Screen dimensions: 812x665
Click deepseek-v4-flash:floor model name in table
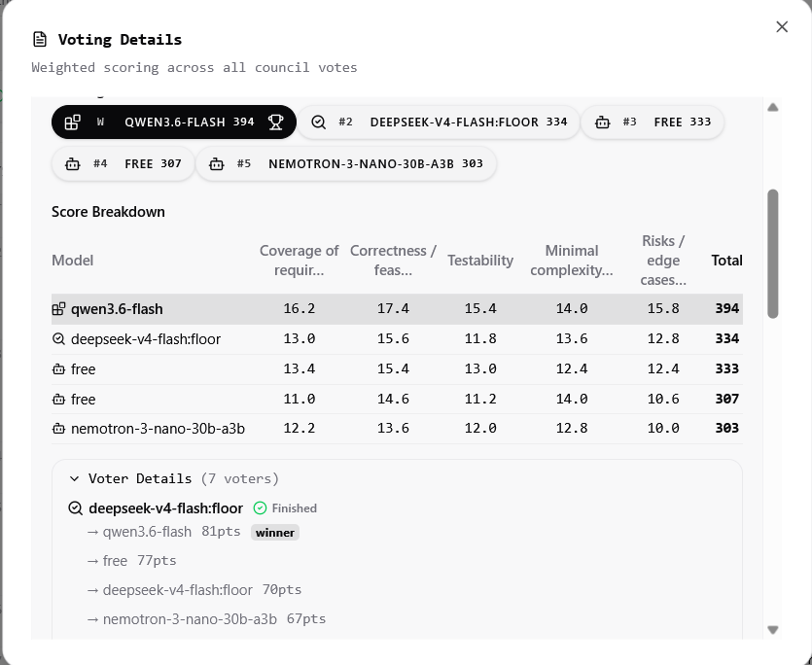pyautogui.click(x=146, y=338)
